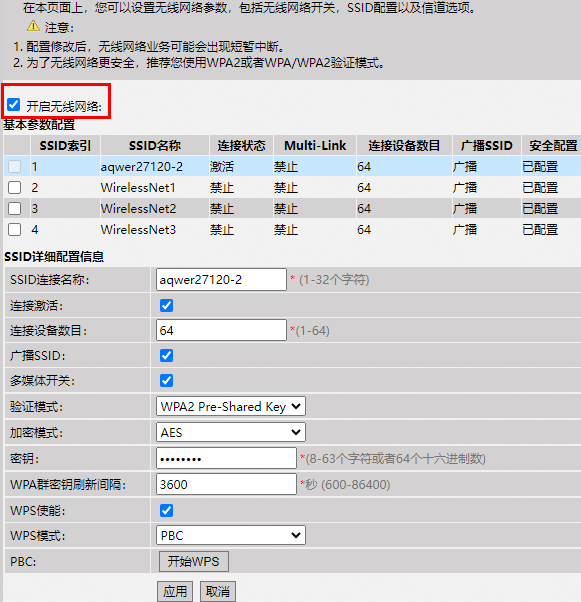Select the WirelessNet1 row checkbox
This screenshot has height=602, width=581.
pyautogui.click(x=15, y=187)
